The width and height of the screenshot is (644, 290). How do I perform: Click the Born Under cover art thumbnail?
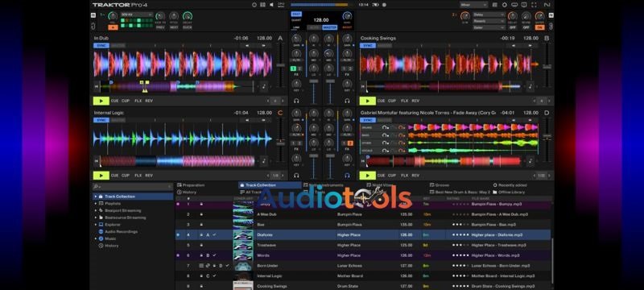(x=243, y=266)
